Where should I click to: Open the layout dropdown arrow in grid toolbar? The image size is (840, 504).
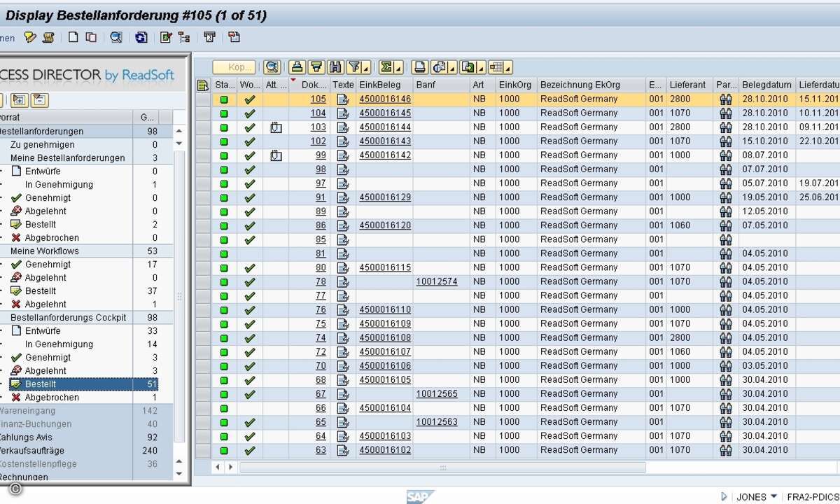pos(509,68)
